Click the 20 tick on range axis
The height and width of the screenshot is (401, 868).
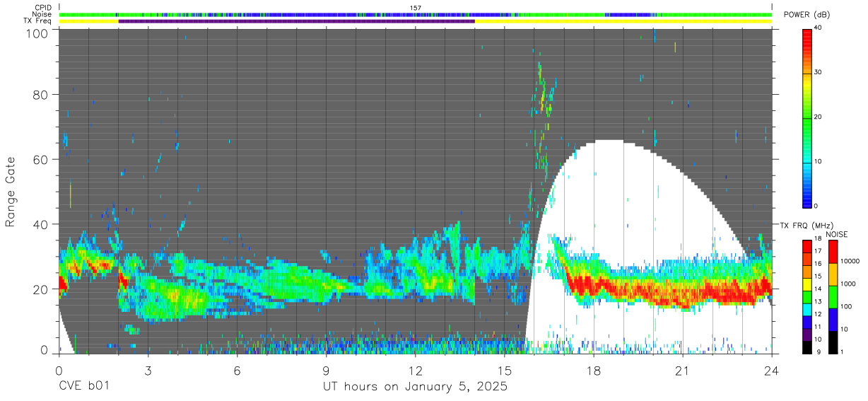coord(42,289)
